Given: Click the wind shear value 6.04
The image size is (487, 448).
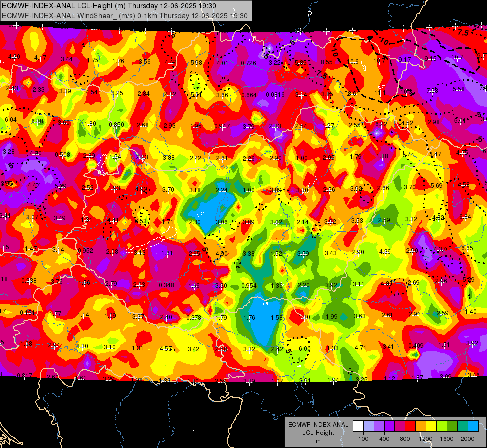Looking at the screenshot, I should point(11,119).
